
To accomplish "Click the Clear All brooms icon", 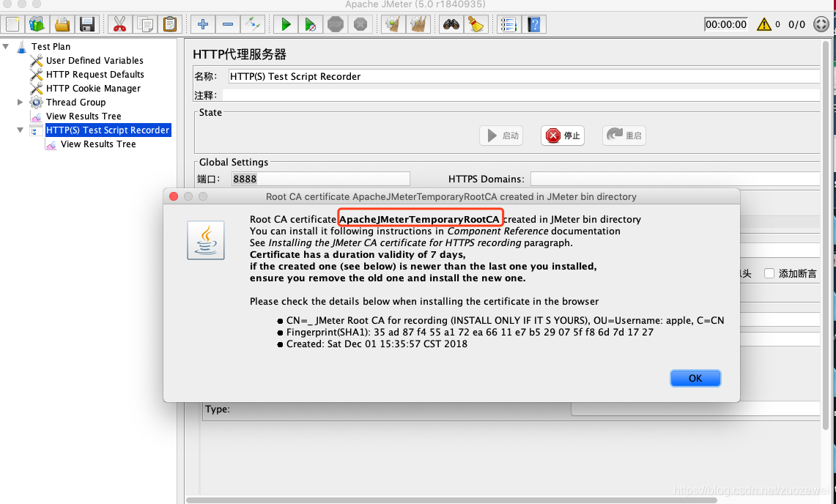I will [418, 24].
